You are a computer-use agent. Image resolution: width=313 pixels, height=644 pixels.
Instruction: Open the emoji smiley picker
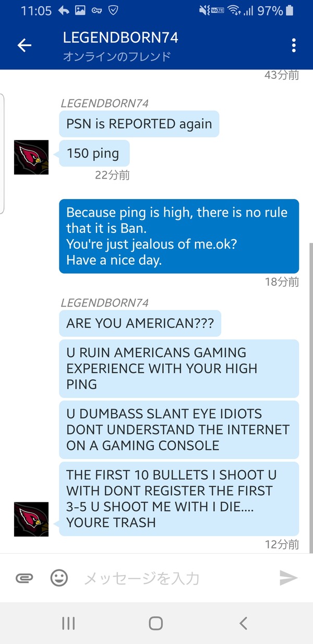point(59,578)
